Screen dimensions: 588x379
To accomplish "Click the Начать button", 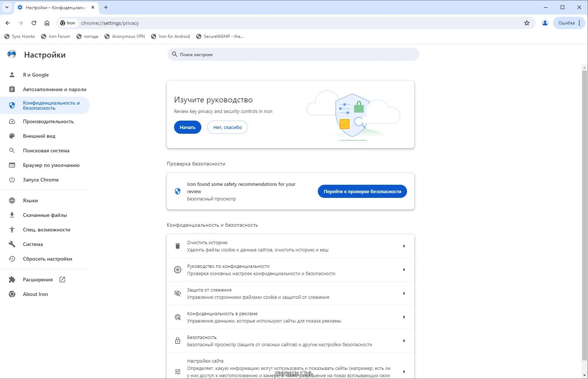I will coord(188,127).
